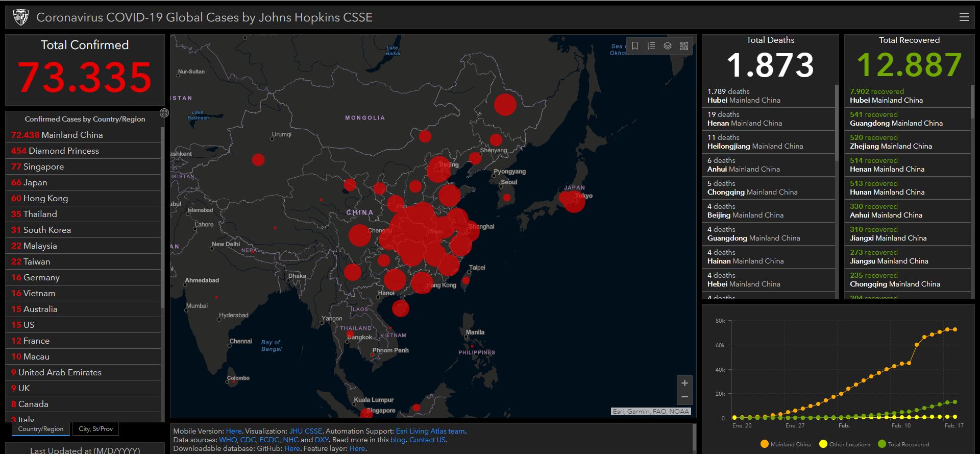The width and height of the screenshot is (980, 454).
Task: Select 35 Thailand row
Action: point(84,214)
